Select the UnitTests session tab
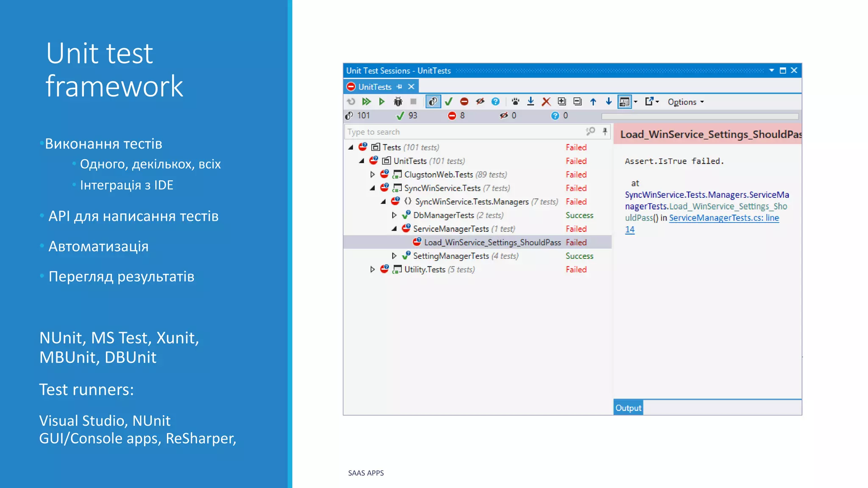Screen dimensions: 868x488 (375, 87)
